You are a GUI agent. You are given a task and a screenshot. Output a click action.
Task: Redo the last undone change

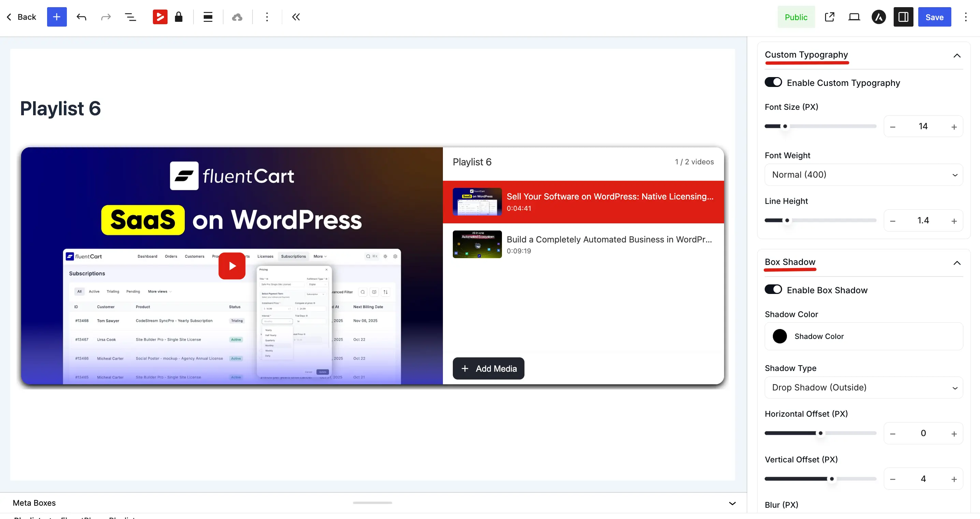[x=106, y=17]
